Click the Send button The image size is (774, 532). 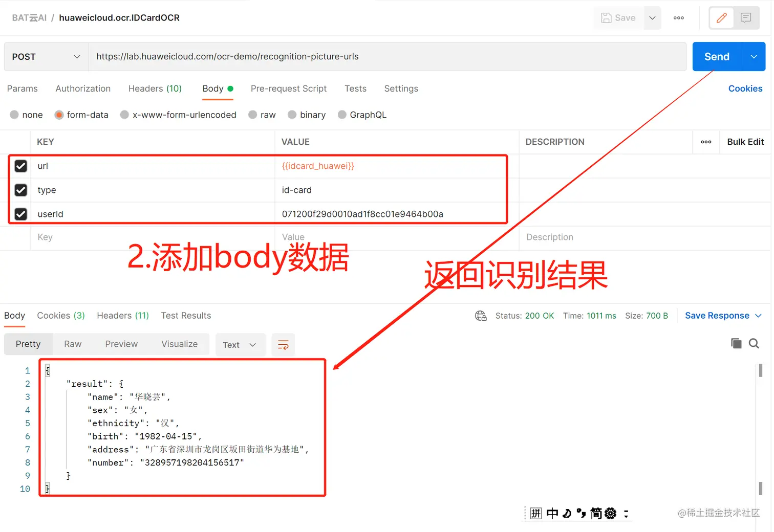coord(717,57)
